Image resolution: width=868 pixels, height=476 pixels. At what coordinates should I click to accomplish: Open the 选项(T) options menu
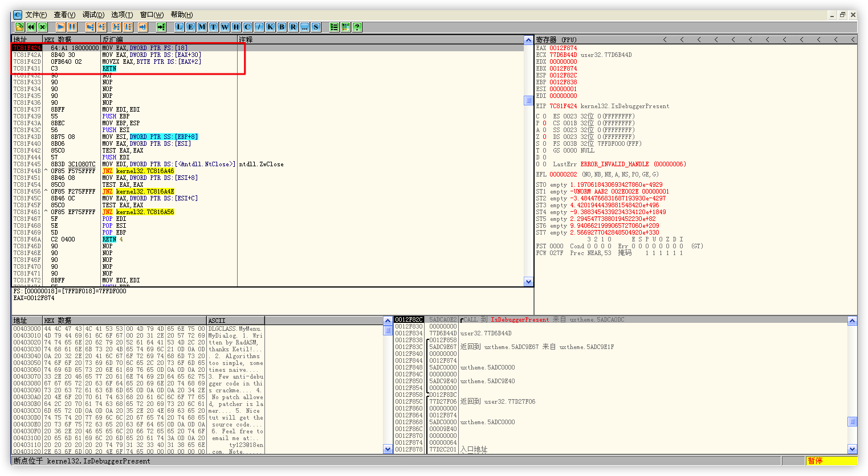[122, 15]
